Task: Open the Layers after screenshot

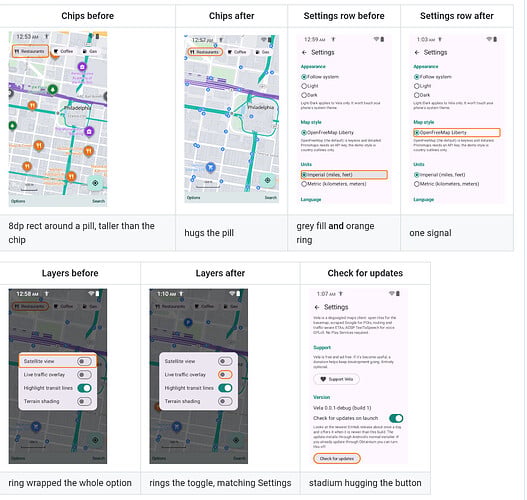Action: coord(199,376)
